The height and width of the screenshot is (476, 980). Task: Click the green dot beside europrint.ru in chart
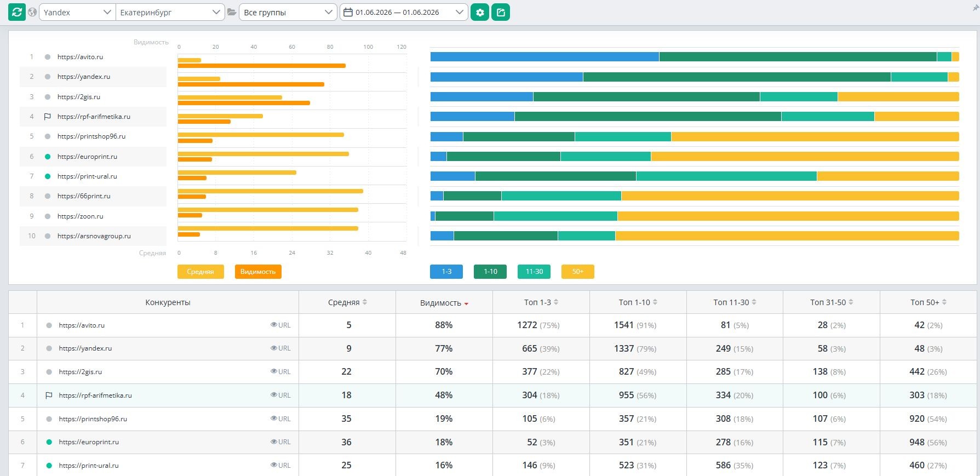coord(48,157)
